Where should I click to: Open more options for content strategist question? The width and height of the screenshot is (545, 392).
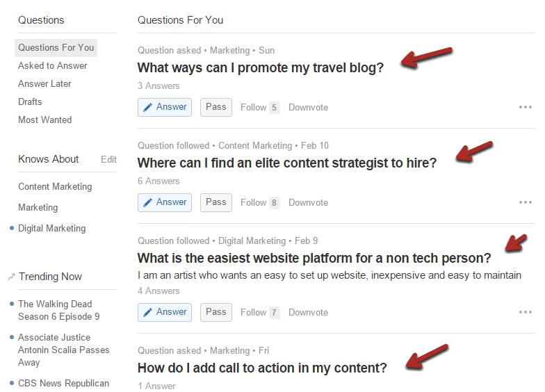click(x=526, y=202)
